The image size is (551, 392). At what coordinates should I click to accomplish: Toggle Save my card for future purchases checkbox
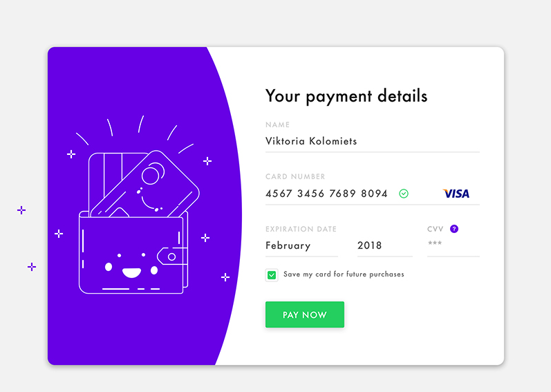point(272,274)
